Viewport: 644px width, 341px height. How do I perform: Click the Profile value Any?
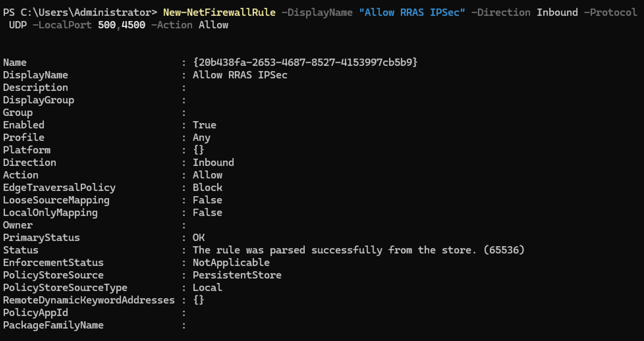201,138
